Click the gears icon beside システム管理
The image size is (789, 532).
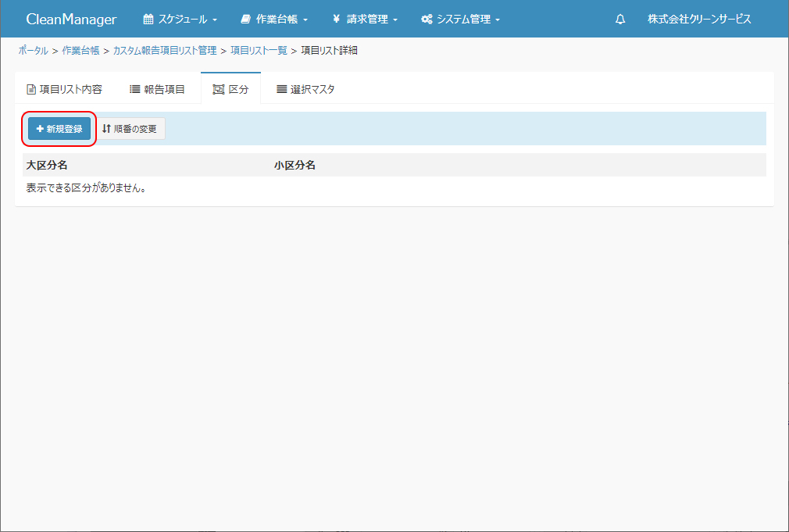pos(427,20)
